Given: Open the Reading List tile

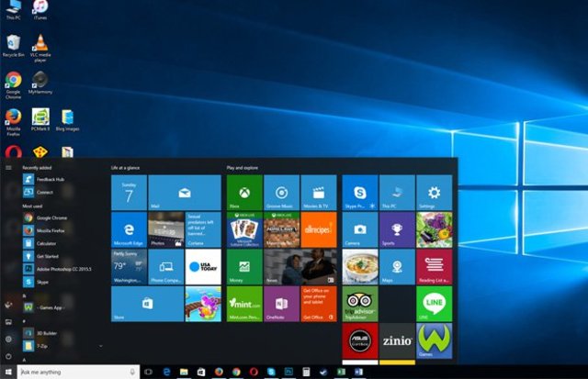Looking at the screenshot, I should 435,267.
